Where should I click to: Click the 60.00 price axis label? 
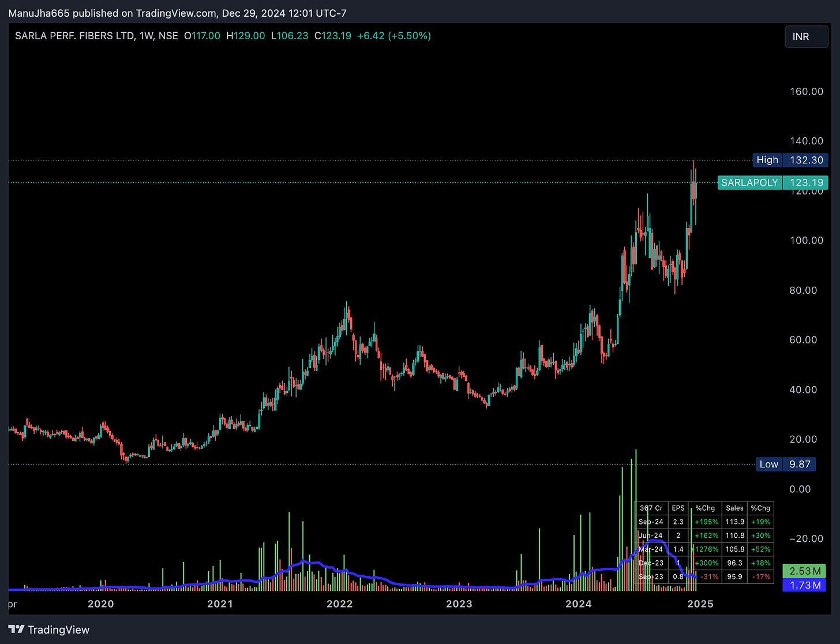pyautogui.click(x=803, y=340)
